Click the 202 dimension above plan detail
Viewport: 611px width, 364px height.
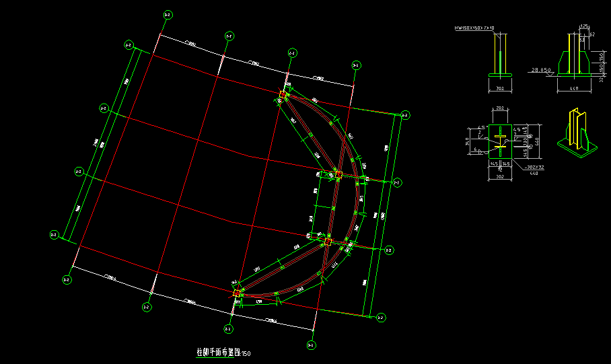click(499, 108)
